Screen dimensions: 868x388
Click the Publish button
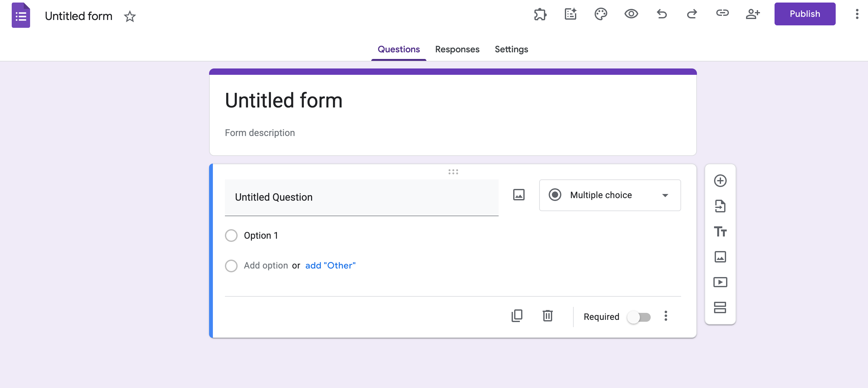click(x=804, y=14)
